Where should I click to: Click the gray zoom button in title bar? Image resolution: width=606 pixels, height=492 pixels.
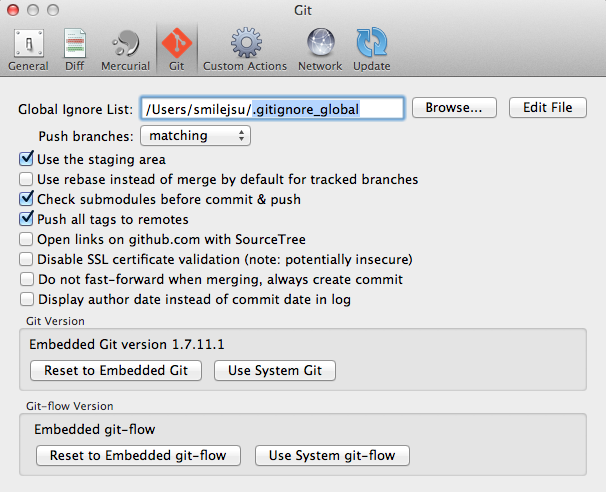point(53,10)
